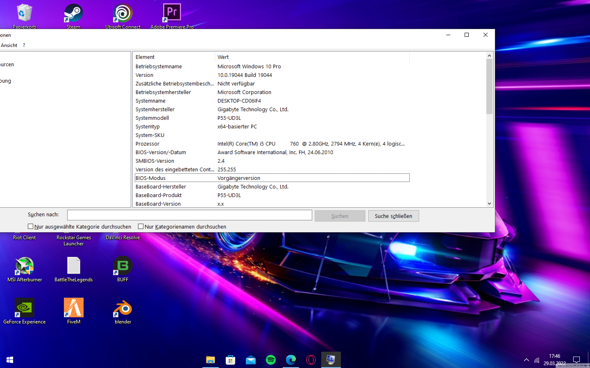Select the Systemhersteller row
The height and width of the screenshot is (368, 590).
[272, 109]
